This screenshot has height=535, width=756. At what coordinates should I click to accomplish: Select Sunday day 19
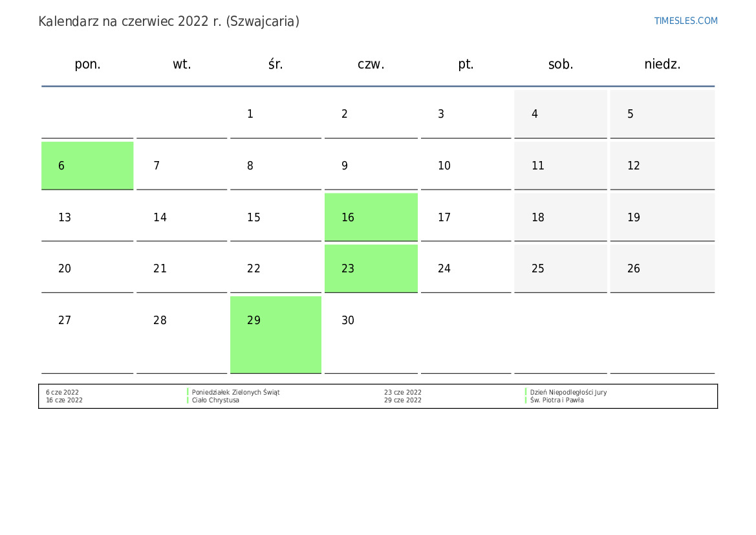coord(662,217)
